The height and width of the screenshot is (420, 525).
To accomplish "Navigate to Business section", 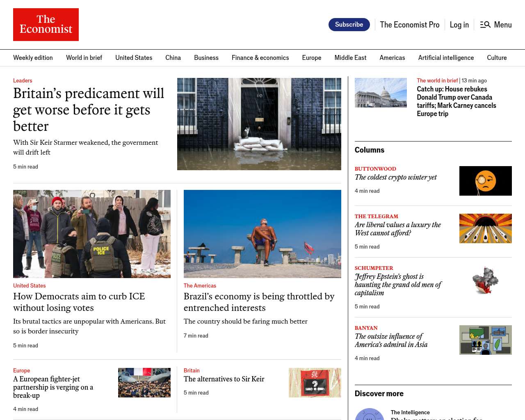I will coord(206,58).
